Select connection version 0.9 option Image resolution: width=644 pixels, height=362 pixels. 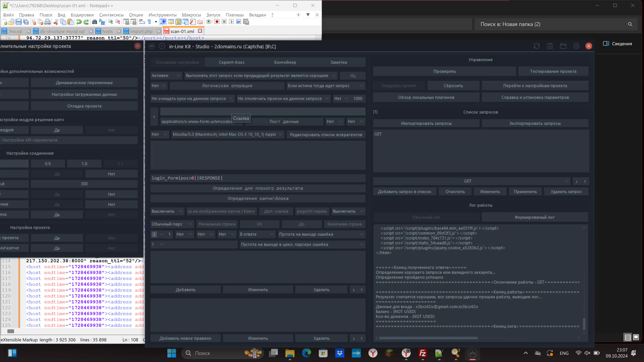click(x=48, y=164)
